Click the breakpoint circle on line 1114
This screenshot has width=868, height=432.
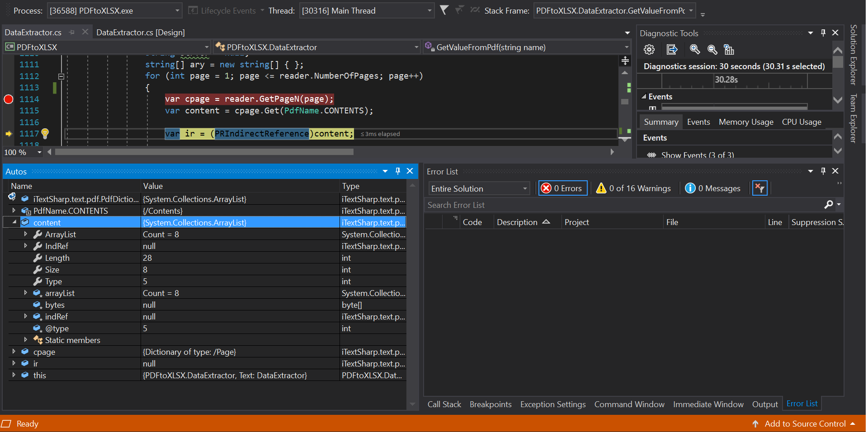coord(8,99)
